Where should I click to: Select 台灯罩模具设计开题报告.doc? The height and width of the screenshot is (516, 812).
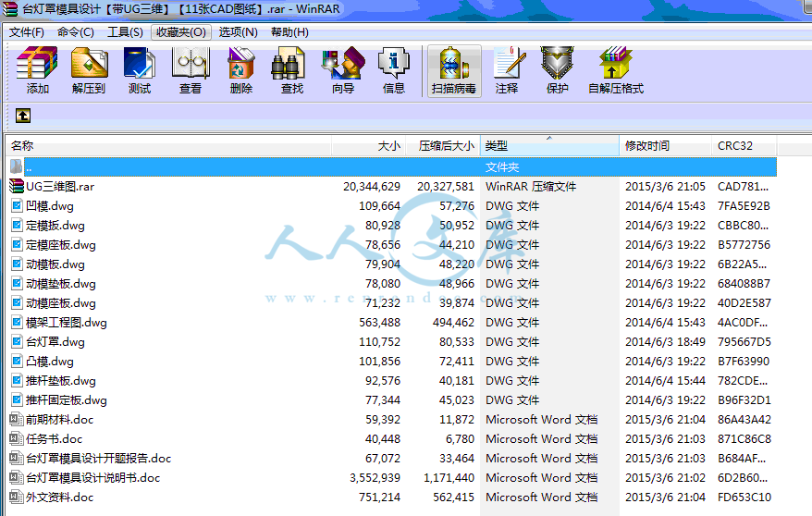click(x=98, y=459)
